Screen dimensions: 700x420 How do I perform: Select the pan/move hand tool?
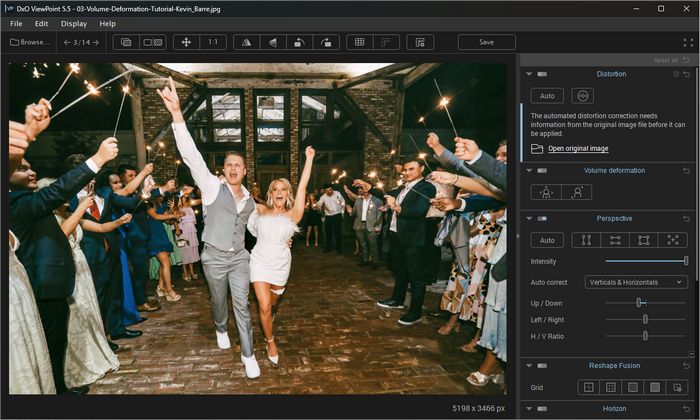[x=185, y=42]
